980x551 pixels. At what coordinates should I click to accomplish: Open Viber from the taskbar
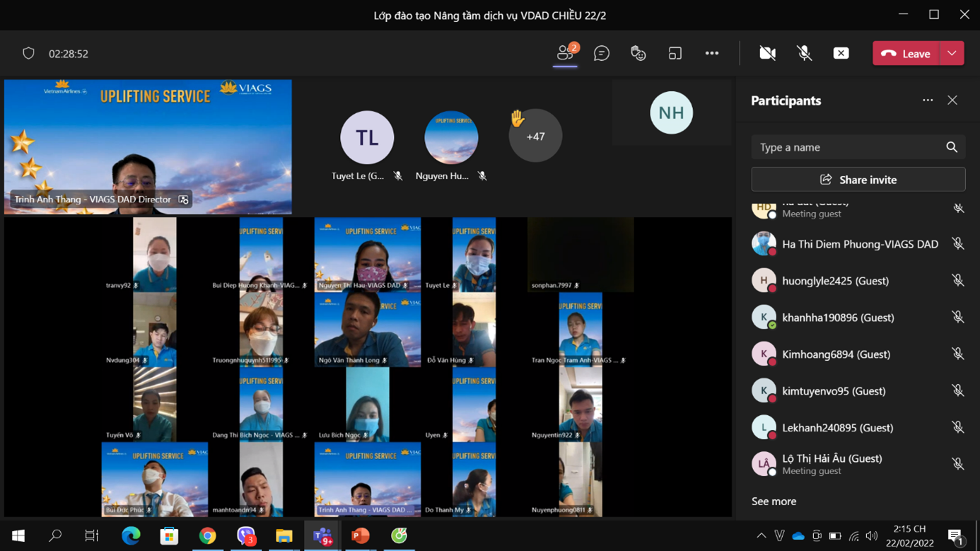tap(245, 536)
